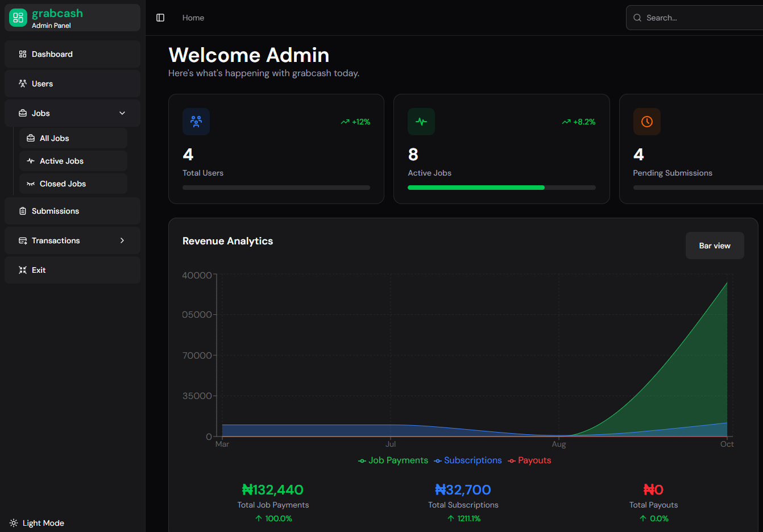Click the green Active Jobs pulse icon
Image resolution: width=763 pixels, height=532 pixels.
coord(421,121)
